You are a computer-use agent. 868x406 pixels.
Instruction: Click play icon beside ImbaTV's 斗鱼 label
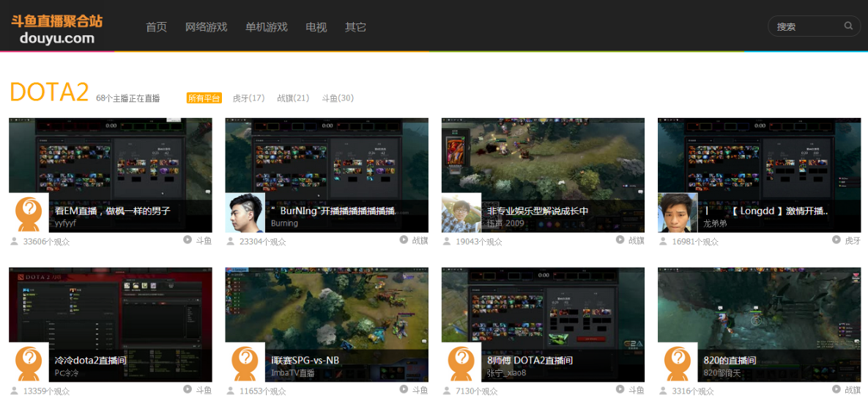click(x=404, y=389)
